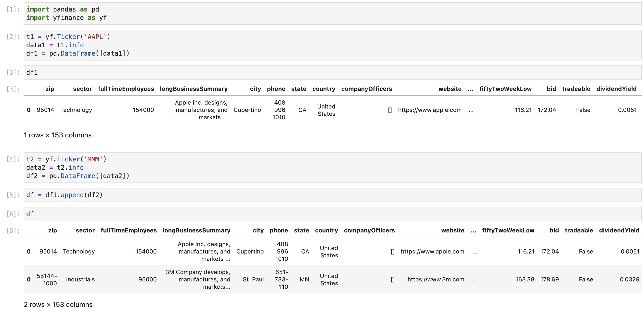Click longBusinessSummary header in first table
The width and height of the screenshot is (644, 314).
point(194,89)
